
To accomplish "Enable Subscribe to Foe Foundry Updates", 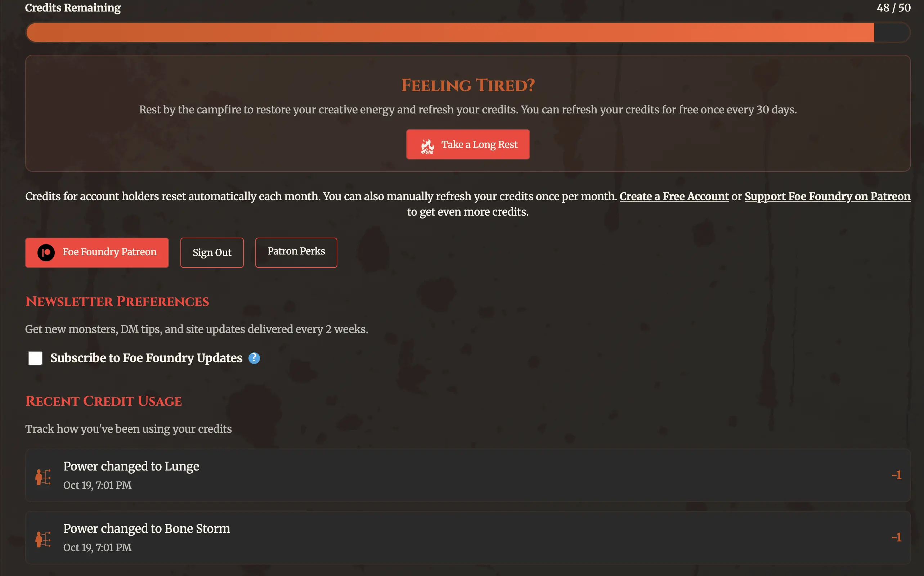I will pyautogui.click(x=35, y=358).
